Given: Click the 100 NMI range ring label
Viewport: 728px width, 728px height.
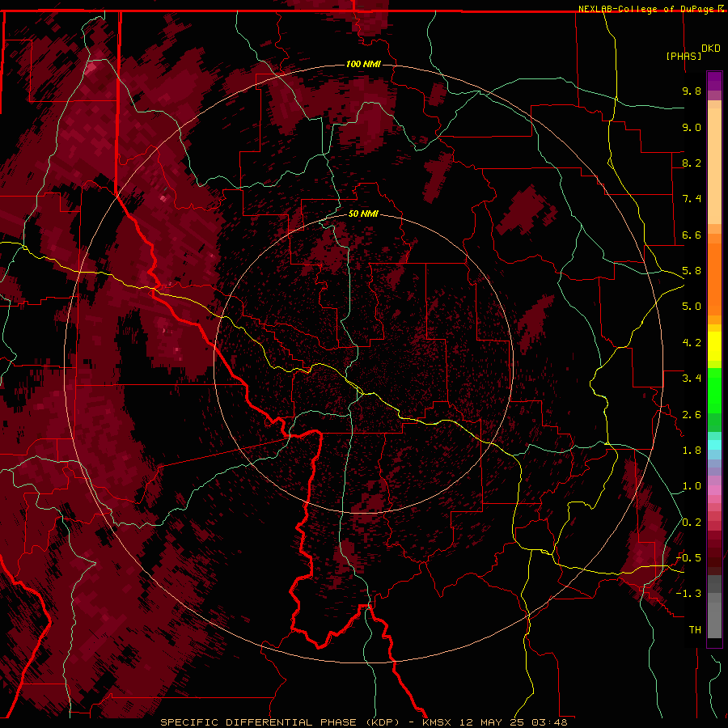Looking at the screenshot, I should click(x=363, y=64).
